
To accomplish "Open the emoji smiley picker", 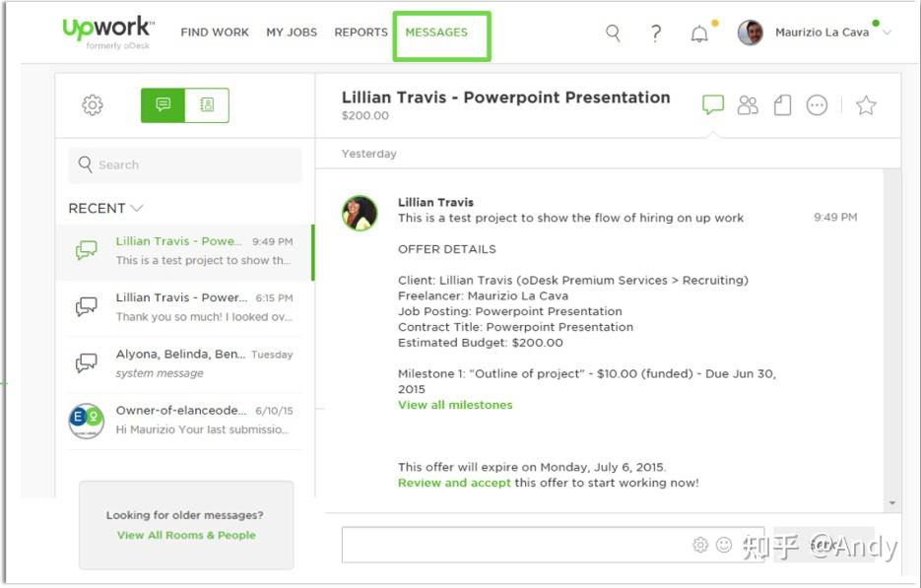I will (724, 545).
